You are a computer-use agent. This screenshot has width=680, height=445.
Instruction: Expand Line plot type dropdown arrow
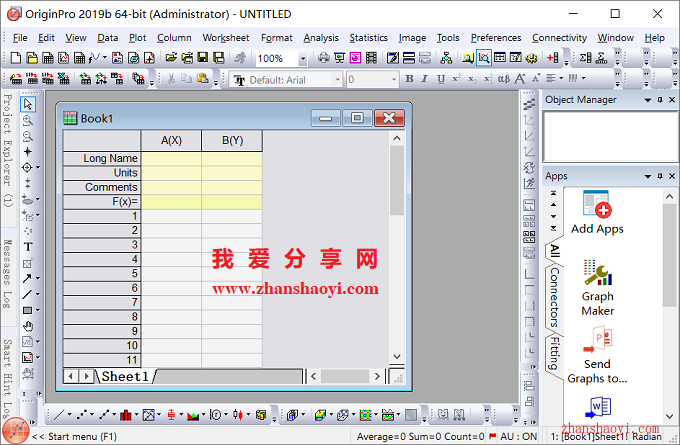coord(69,415)
